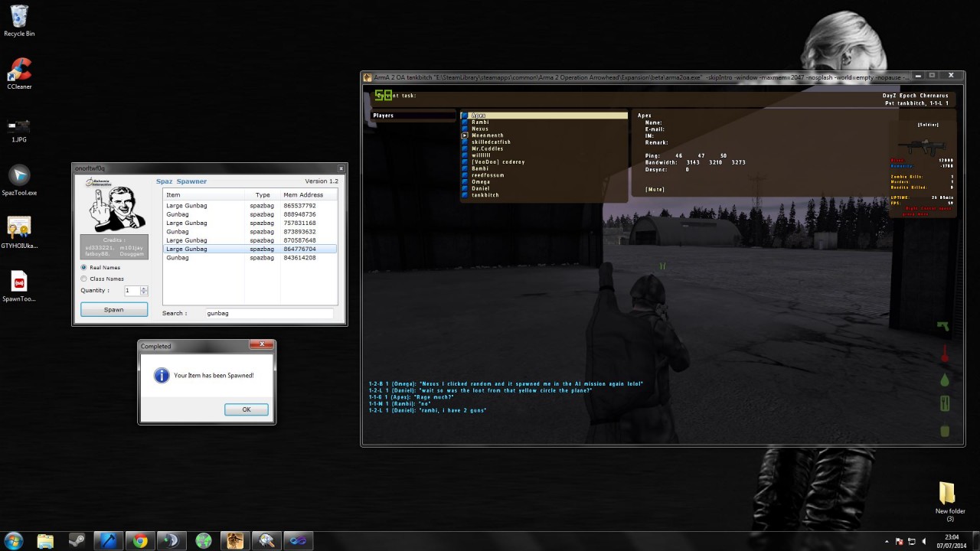Select the New folder (3) desktop icon
The image size is (980, 551).
pos(950,501)
